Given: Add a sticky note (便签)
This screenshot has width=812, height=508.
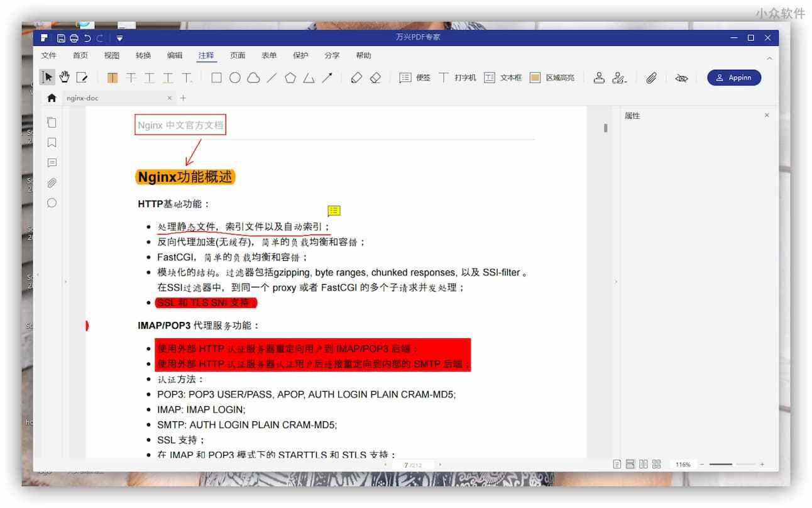Looking at the screenshot, I should tap(415, 78).
